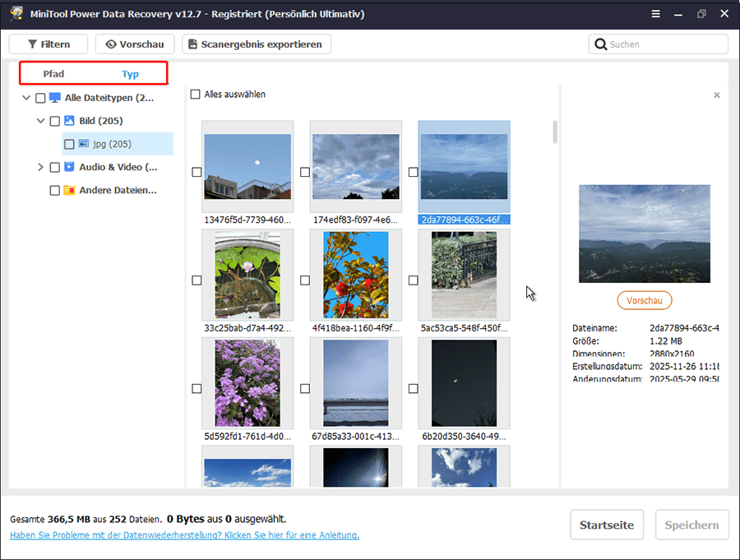Check the Alles auswählen checkbox
Image resolution: width=740 pixels, height=560 pixels.
[195, 95]
